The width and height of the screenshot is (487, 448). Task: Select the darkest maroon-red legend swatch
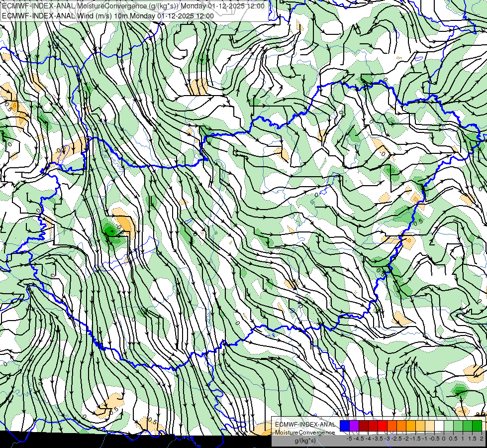coord(364,426)
